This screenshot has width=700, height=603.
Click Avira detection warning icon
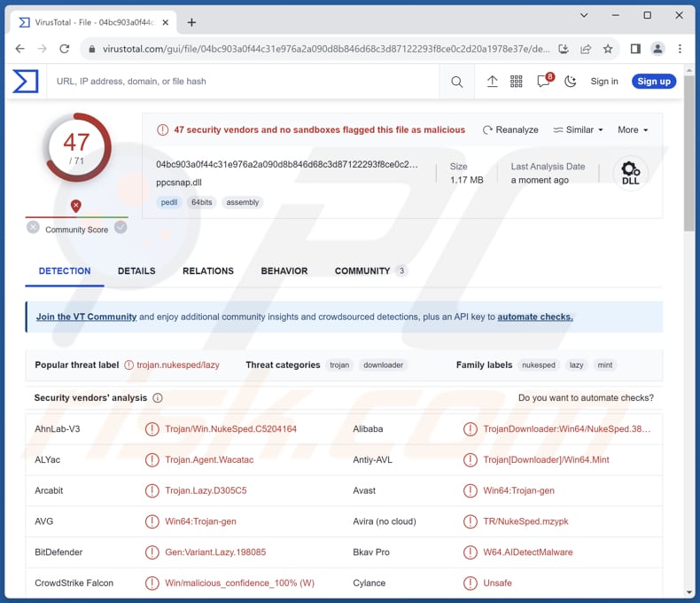pos(471,521)
